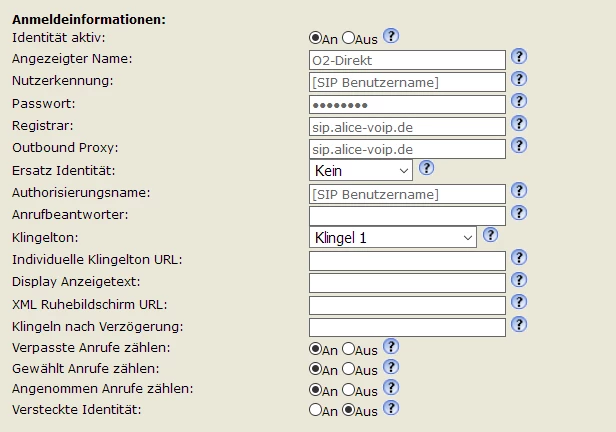Show help for Ersatz Identität dropdown

tap(426, 168)
